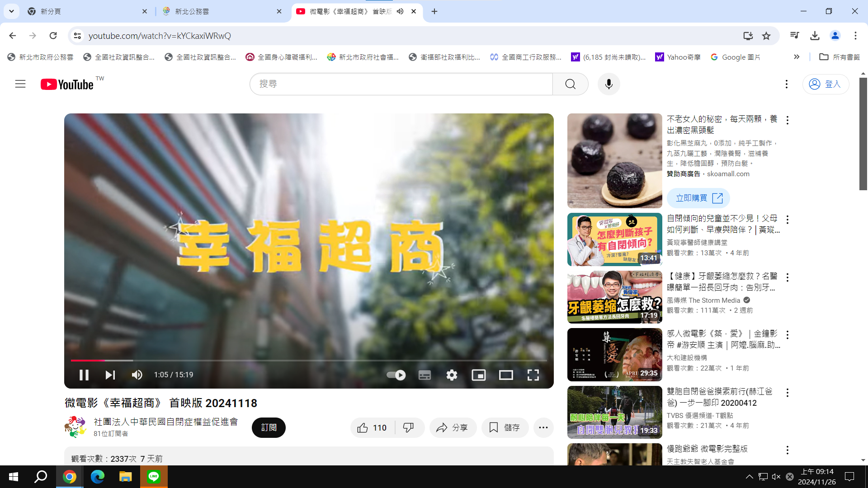Open the YouTube guide hamburger menu

tap(20, 84)
